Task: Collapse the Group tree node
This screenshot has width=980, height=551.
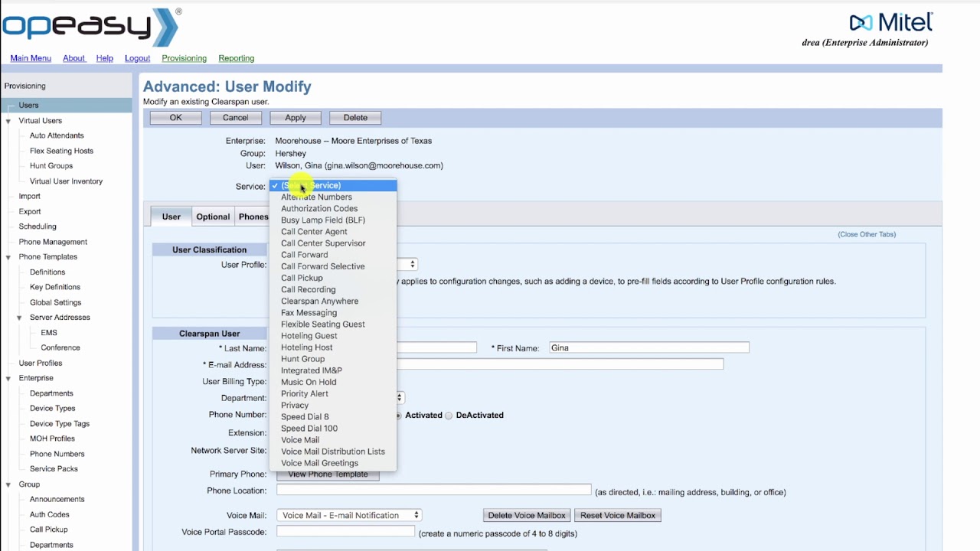Action: tap(8, 484)
